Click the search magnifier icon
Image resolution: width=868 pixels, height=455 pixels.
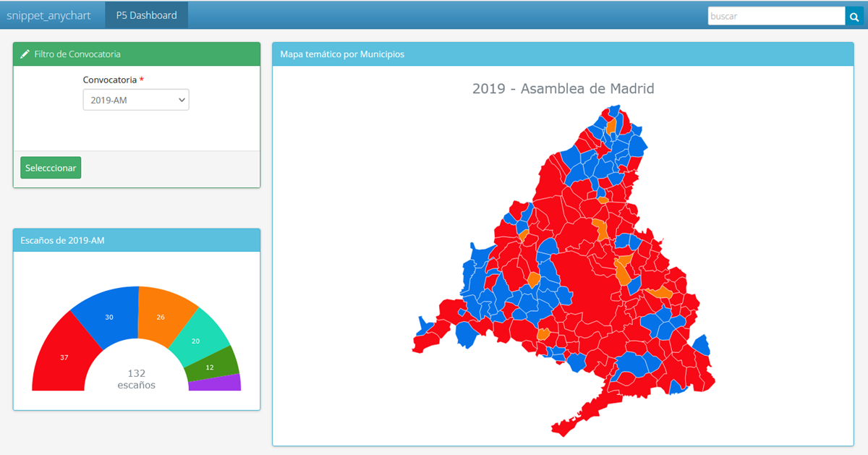(x=854, y=16)
